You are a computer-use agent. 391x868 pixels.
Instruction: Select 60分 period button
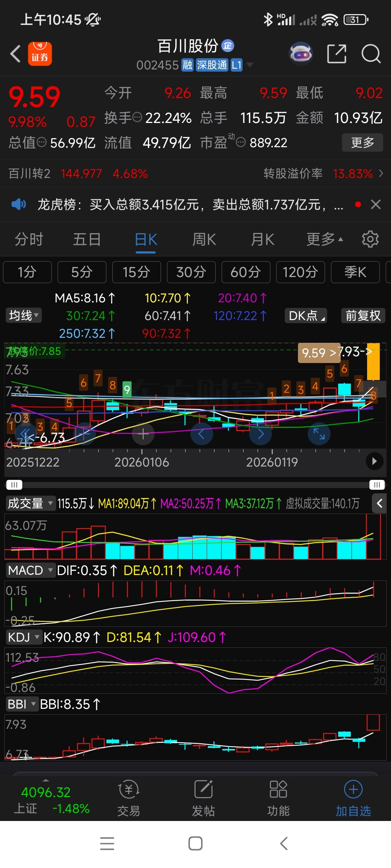(x=246, y=272)
